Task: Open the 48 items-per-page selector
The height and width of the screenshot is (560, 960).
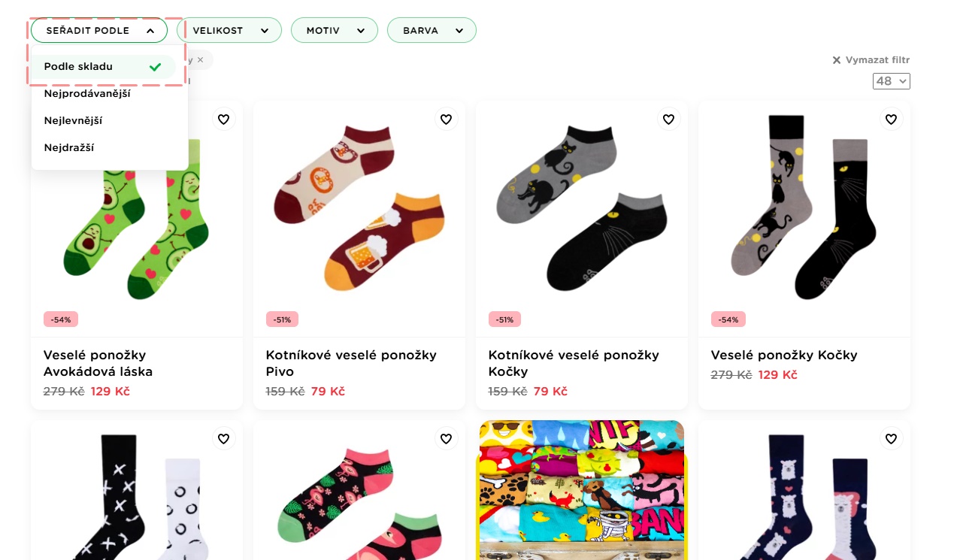Action: coord(891,81)
